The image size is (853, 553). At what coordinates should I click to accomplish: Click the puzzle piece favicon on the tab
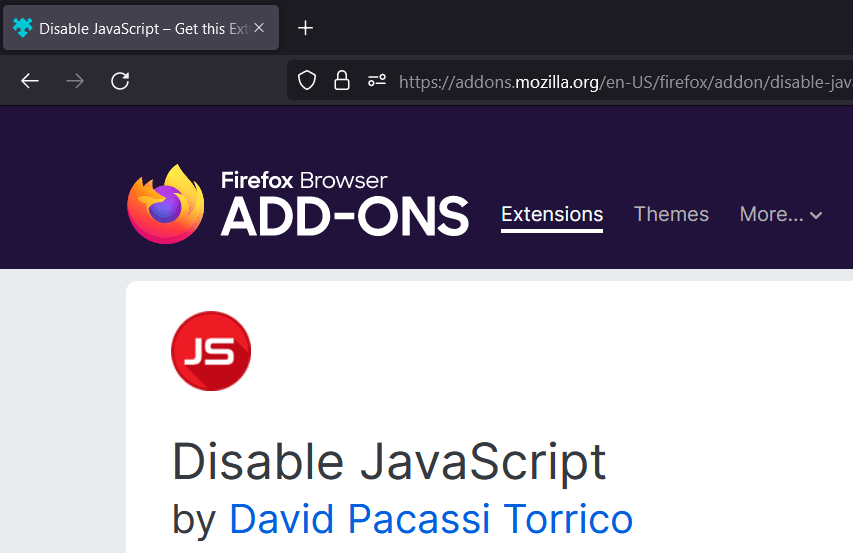click(22, 28)
